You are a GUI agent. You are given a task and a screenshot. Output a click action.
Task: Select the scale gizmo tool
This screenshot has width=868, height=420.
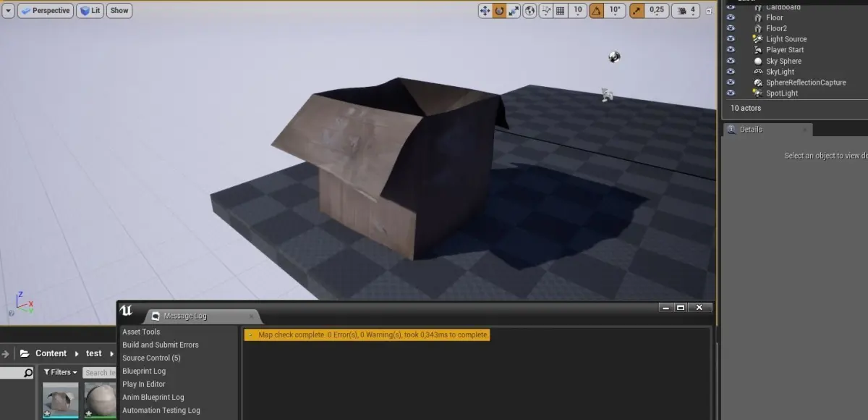[514, 11]
